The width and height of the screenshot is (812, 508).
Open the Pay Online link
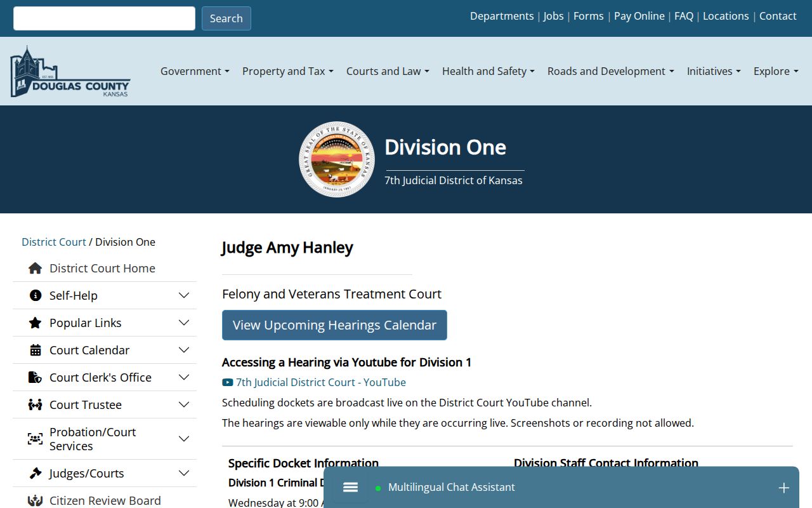pyautogui.click(x=639, y=16)
